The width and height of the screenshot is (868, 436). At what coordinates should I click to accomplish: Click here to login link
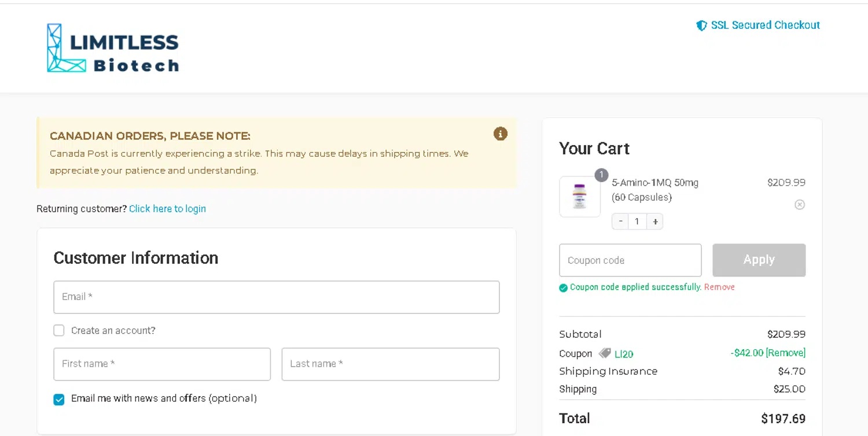[x=167, y=209]
